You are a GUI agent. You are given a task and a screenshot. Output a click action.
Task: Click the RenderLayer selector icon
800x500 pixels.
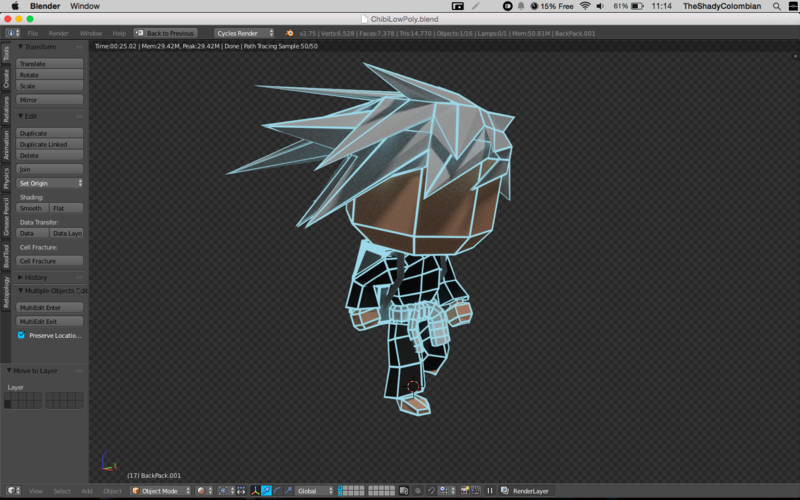pyautogui.click(x=505, y=491)
